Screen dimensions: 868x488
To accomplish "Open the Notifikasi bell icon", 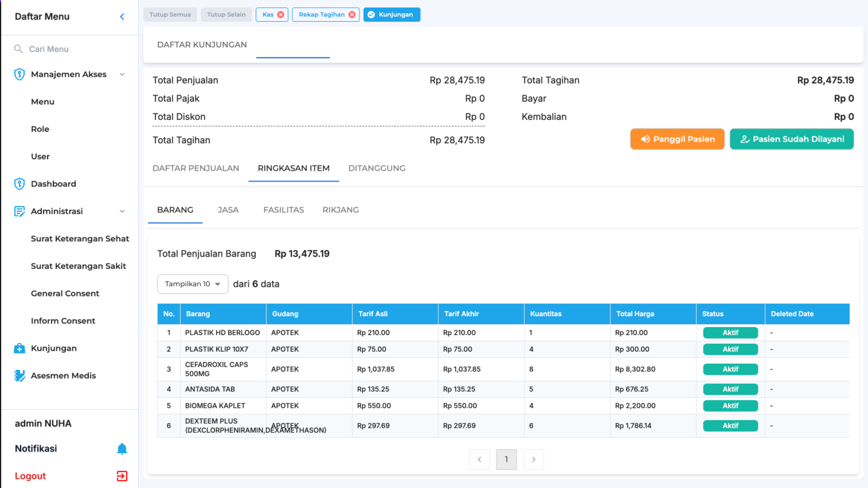I will tap(122, 449).
